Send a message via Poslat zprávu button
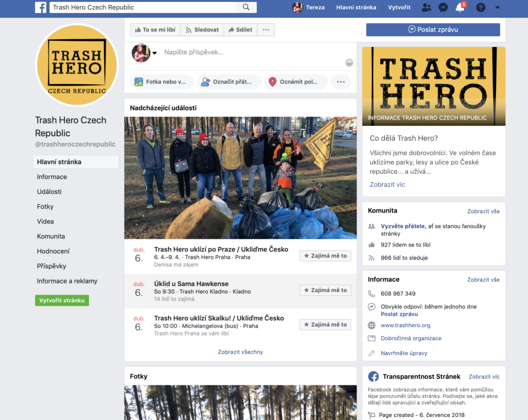 (x=433, y=29)
